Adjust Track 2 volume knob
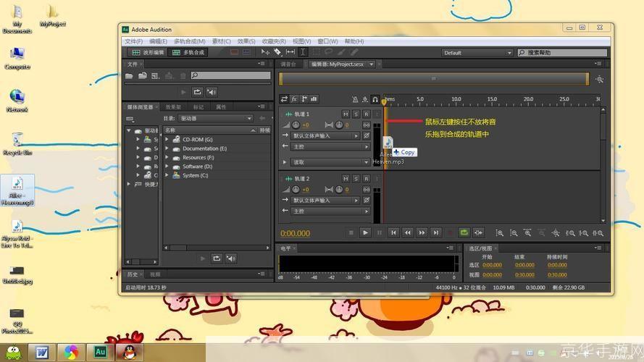The width and height of the screenshot is (644, 362). click(296, 189)
